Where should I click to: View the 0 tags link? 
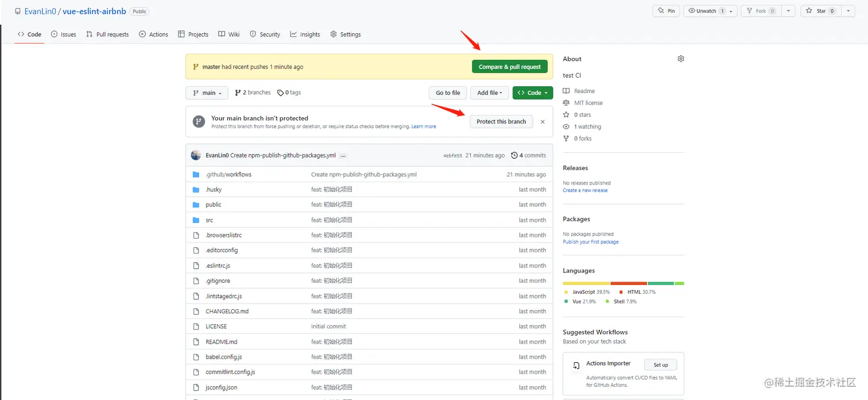tap(289, 93)
